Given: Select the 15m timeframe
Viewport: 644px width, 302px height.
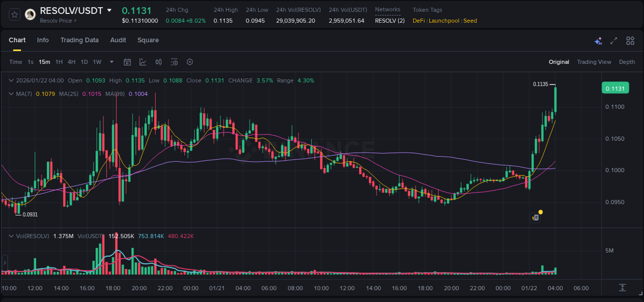Looking at the screenshot, I should click(x=44, y=62).
